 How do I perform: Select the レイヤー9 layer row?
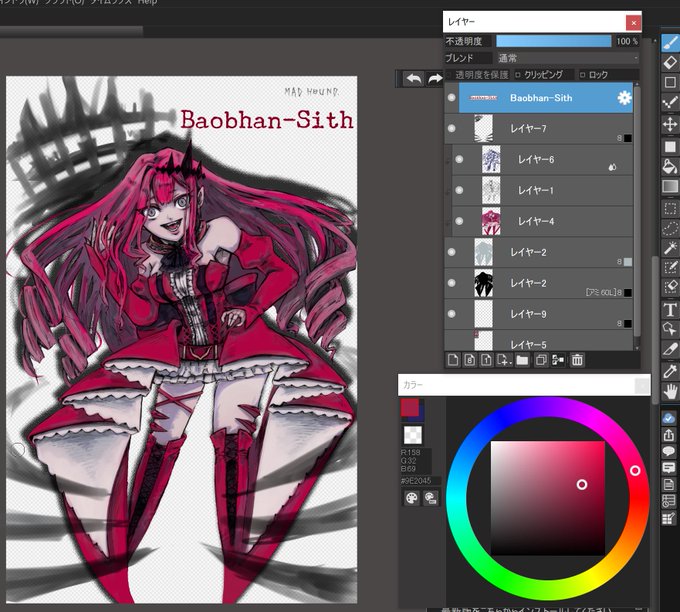(538, 314)
